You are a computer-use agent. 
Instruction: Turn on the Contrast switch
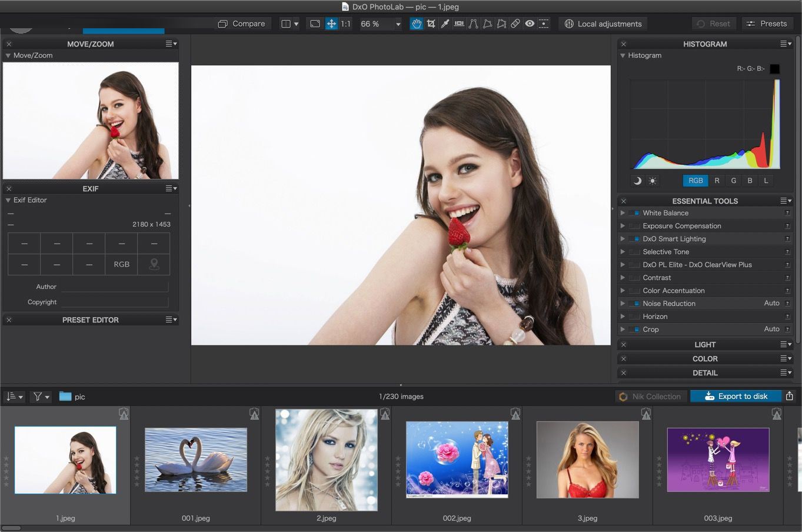(x=634, y=278)
